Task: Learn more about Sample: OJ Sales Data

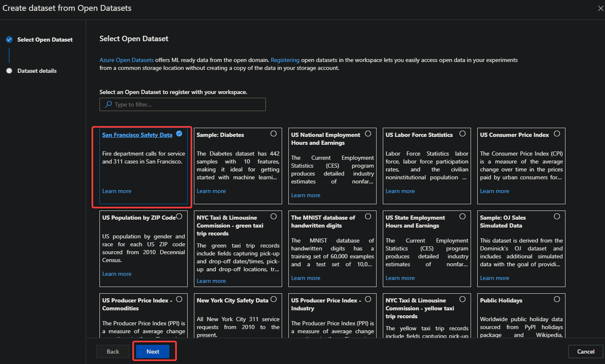Action: point(495,278)
